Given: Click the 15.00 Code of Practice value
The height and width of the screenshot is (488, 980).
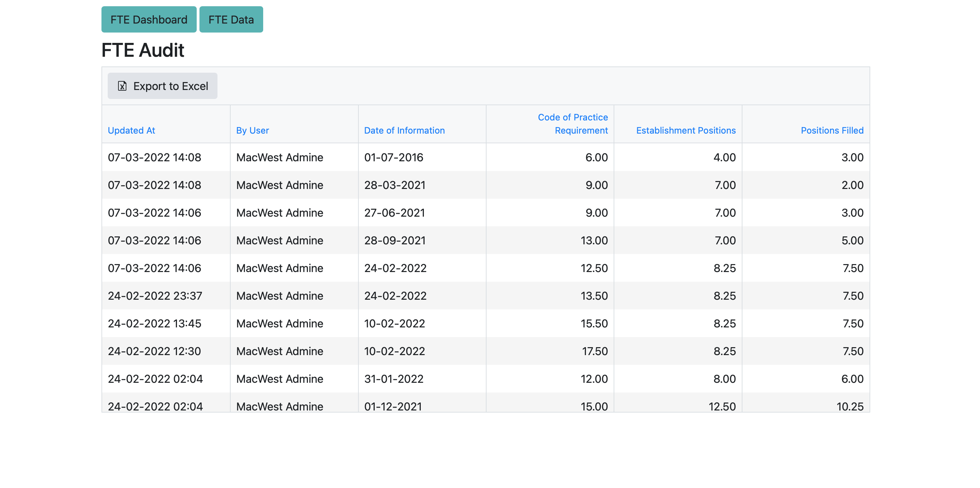Looking at the screenshot, I should pyautogui.click(x=594, y=406).
